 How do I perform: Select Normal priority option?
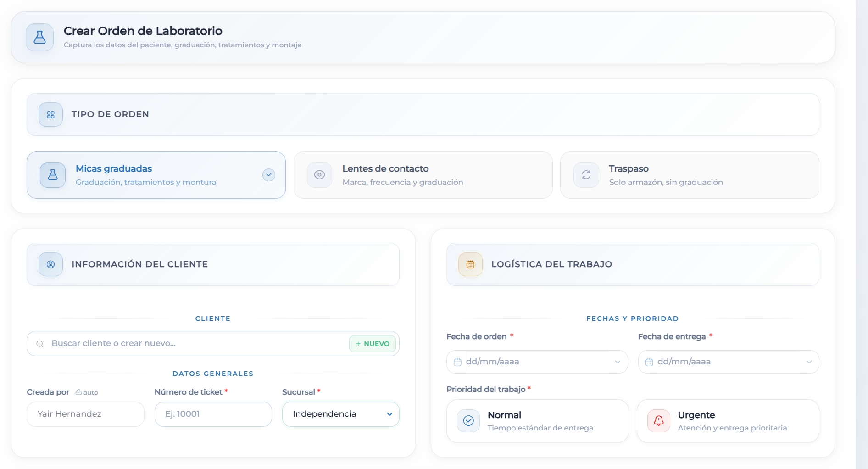pyautogui.click(x=537, y=421)
